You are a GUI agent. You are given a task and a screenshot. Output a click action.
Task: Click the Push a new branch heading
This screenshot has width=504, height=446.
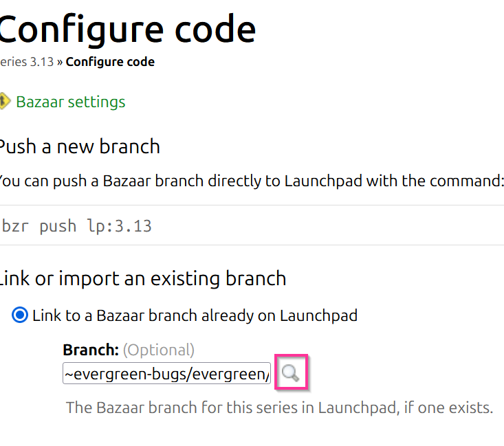78,146
